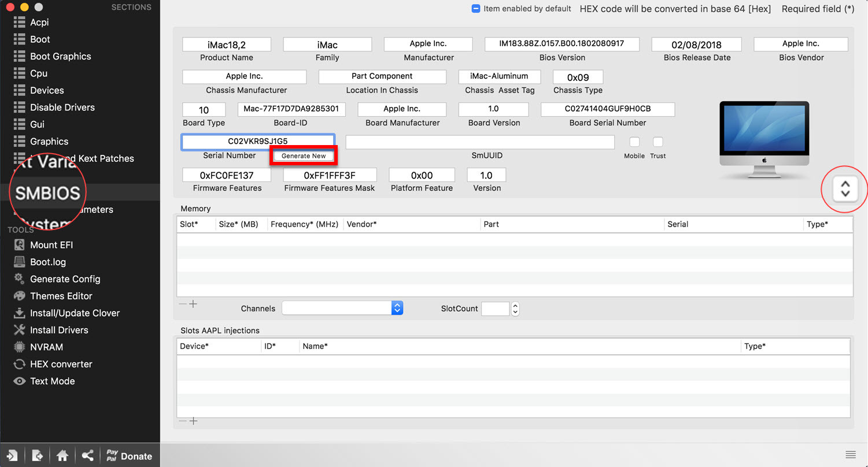Click the import config icon in bottom bar
The width and height of the screenshot is (868, 467).
click(12, 456)
